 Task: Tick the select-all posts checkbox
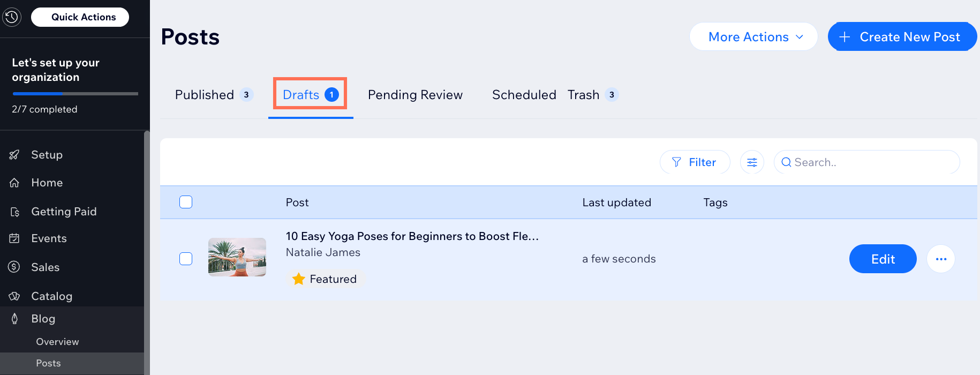click(x=186, y=202)
